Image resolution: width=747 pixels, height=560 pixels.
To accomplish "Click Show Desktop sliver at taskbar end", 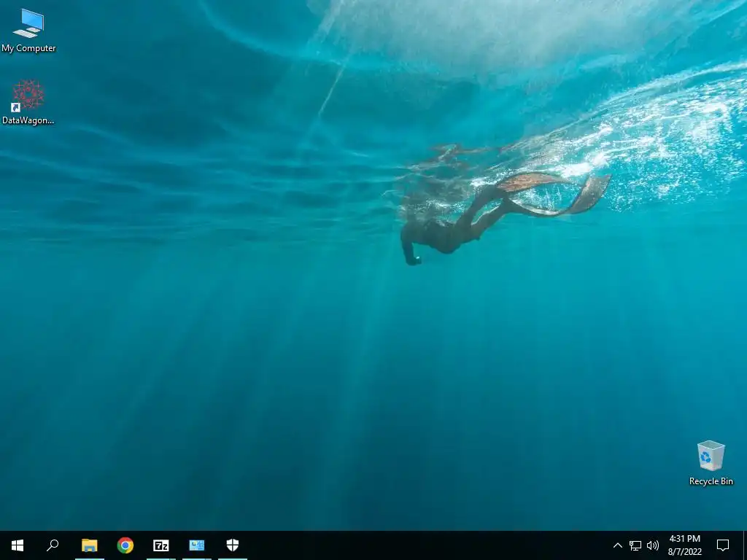I will pyautogui.click(x=745, y=545).
